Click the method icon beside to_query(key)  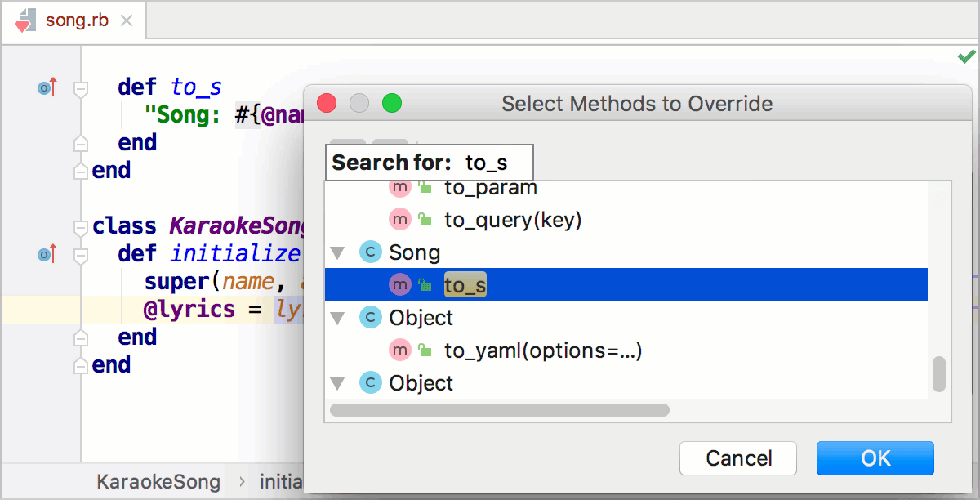400,219
